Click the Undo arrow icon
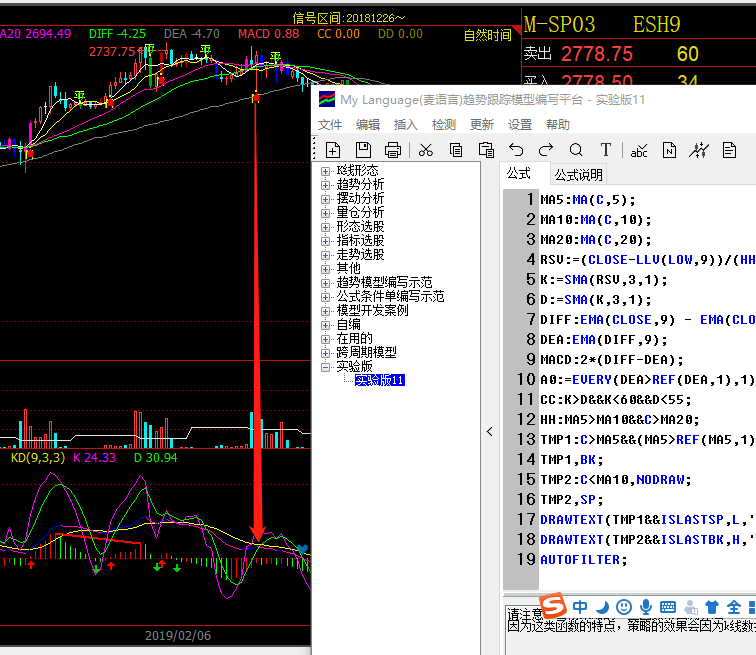Viewport: 756px width, 655px height. click(x=516, y=150)
